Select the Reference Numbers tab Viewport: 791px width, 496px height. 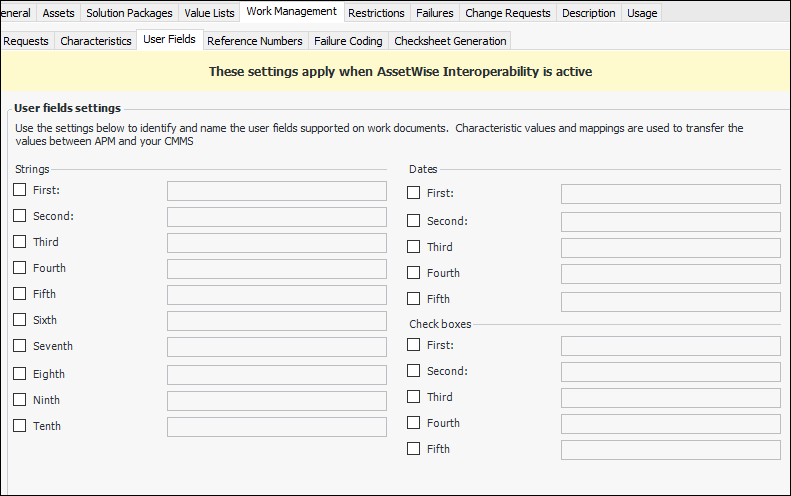[254, 41]
